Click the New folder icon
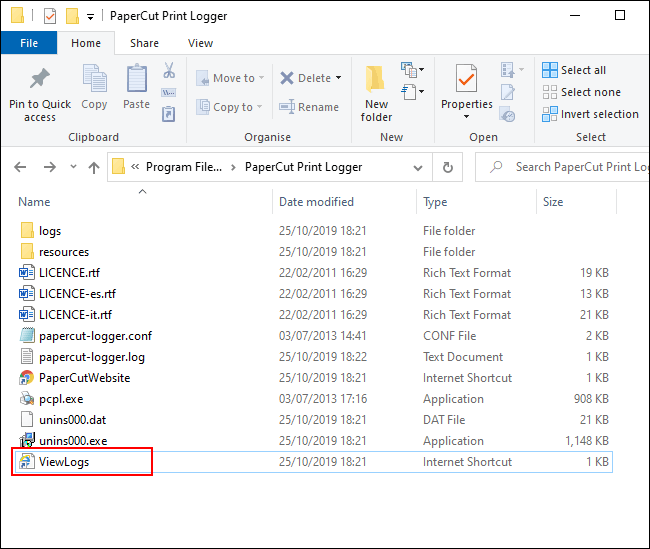The height and width of the screenshot is (549, 650). pos(375,79)
